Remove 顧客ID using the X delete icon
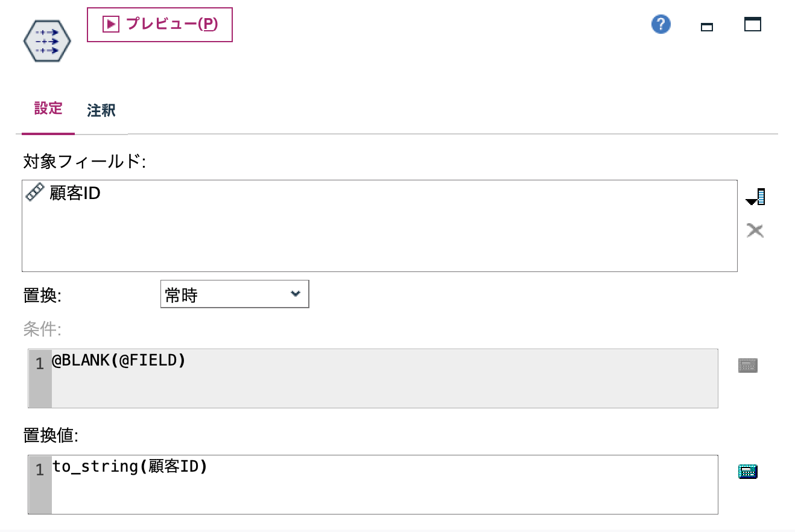Image resolution: width=795 pixels, height=532 pixels. (x=755, y=230)
